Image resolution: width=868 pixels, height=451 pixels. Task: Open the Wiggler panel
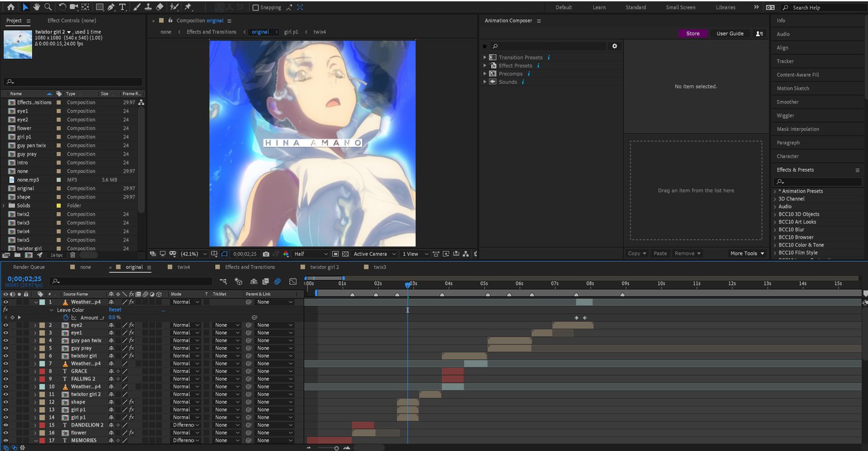point(785,116)
